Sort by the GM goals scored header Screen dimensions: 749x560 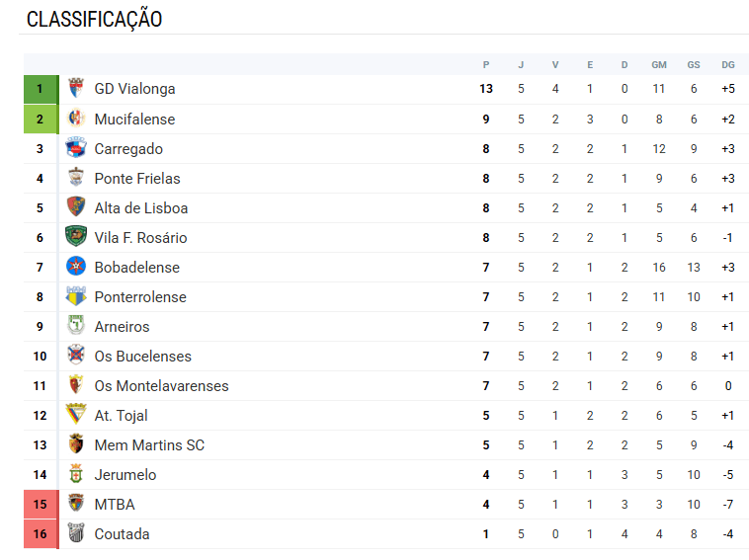coord(659,65)
